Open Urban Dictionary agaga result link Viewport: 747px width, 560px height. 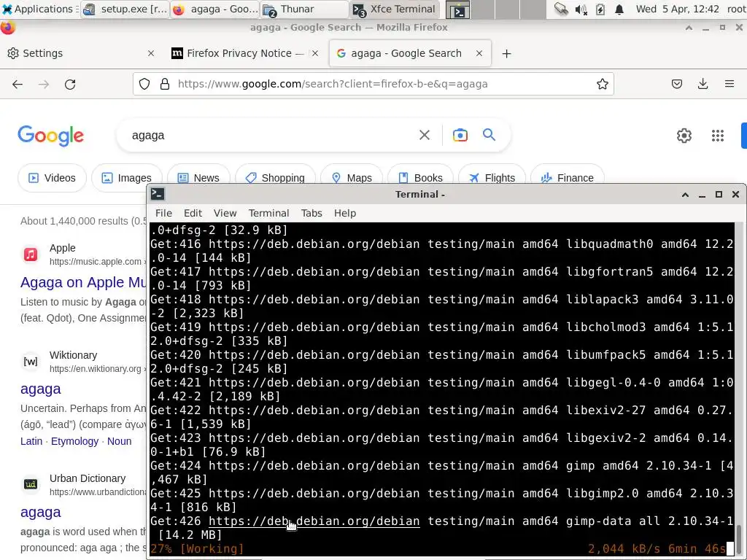coord(41,513)
